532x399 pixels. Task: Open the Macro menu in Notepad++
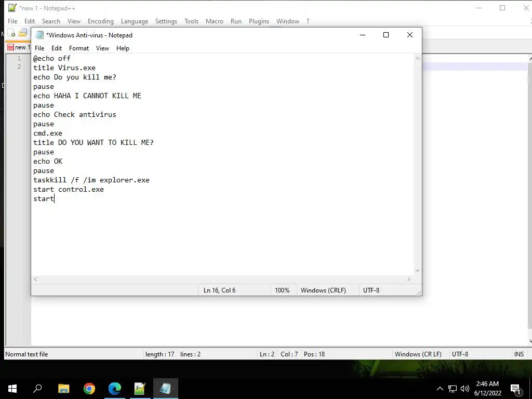tap(215, 21)
